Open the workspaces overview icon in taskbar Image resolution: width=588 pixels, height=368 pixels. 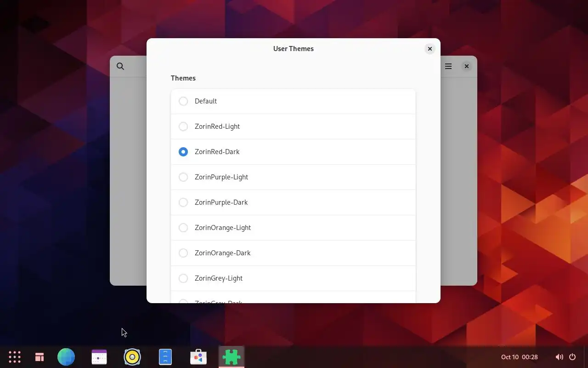click(x=40, y=357)
